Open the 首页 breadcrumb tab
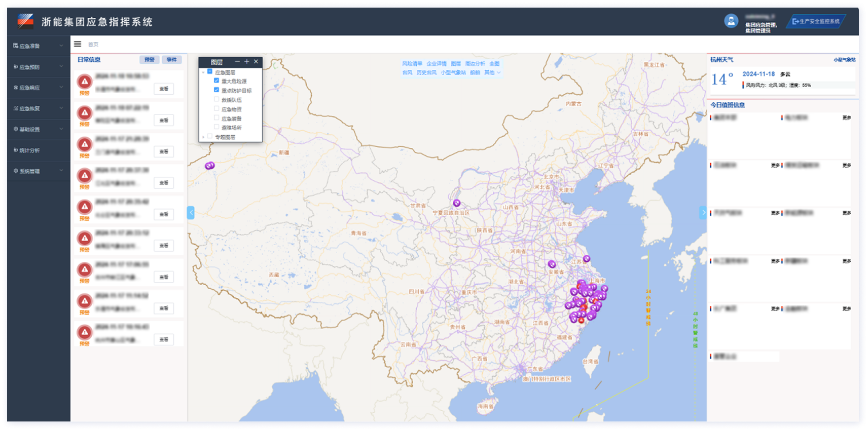 [x=93, y=45]
